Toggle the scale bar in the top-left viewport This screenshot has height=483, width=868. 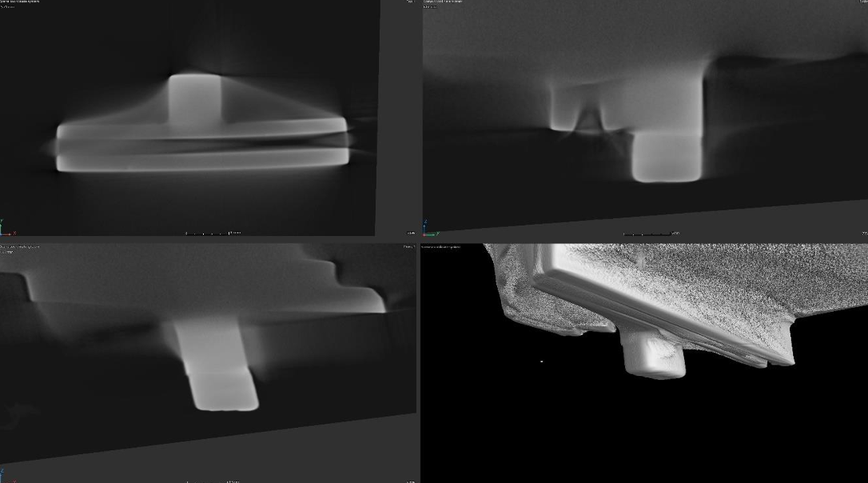[206, 233]
